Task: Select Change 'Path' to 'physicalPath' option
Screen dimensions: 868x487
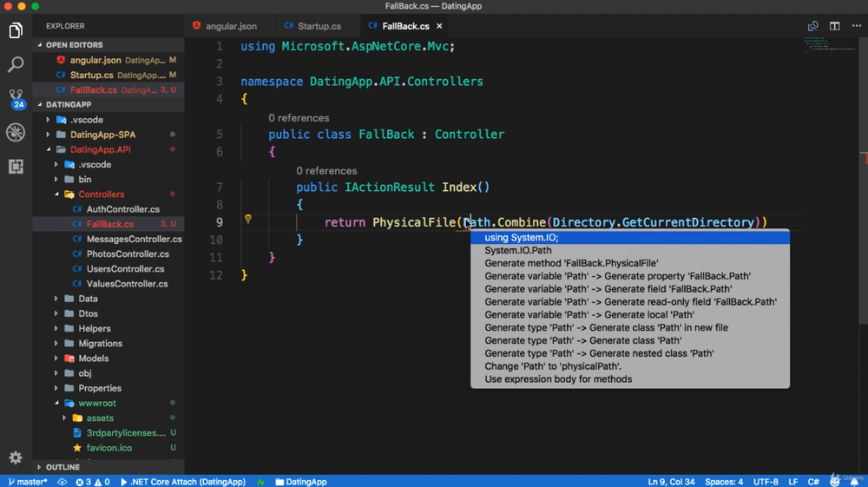Action: (x=630, y=365)
